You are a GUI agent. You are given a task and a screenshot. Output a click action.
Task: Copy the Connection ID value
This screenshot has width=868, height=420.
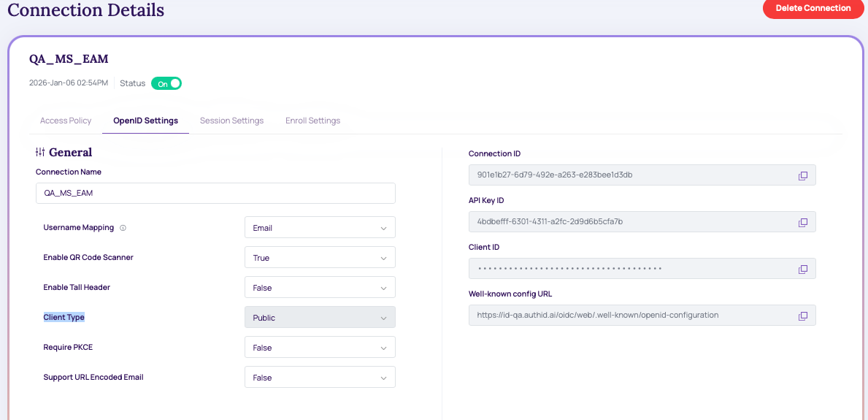tap(803, 175)
